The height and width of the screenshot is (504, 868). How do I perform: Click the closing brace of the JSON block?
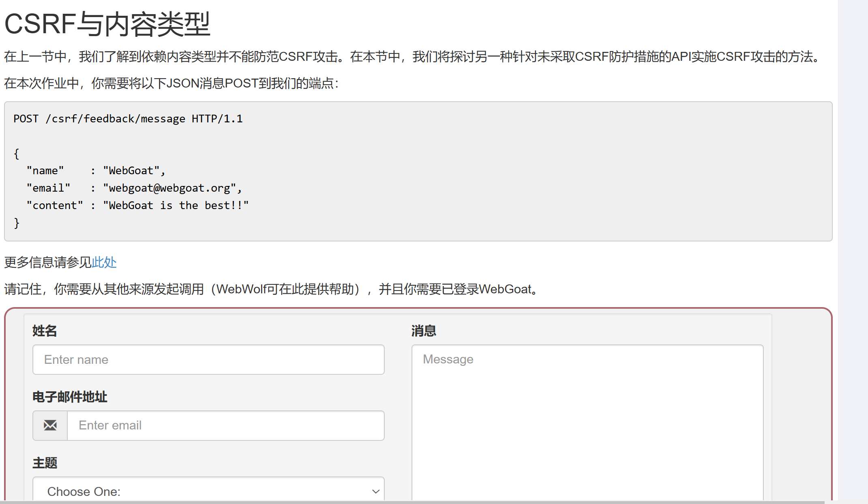[17, 223]
